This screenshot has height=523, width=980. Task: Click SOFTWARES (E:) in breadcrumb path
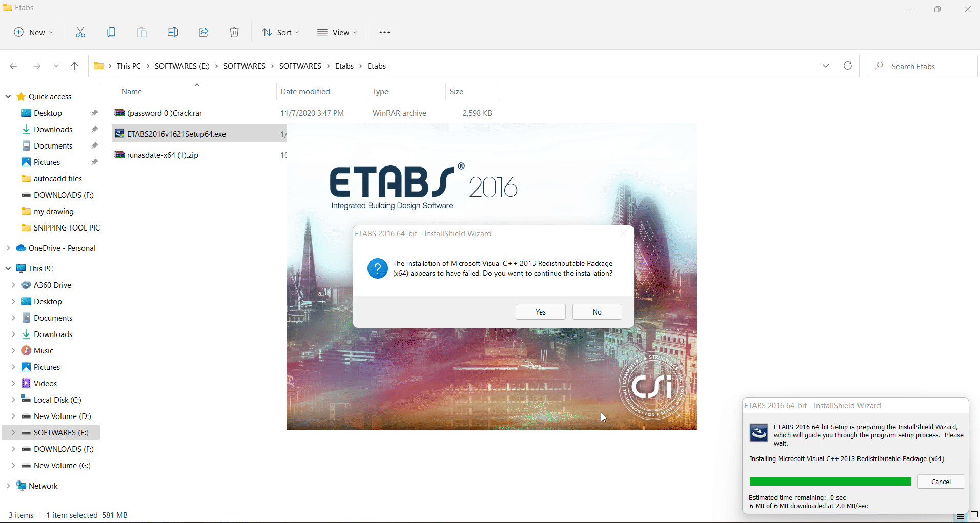point(182,66)
